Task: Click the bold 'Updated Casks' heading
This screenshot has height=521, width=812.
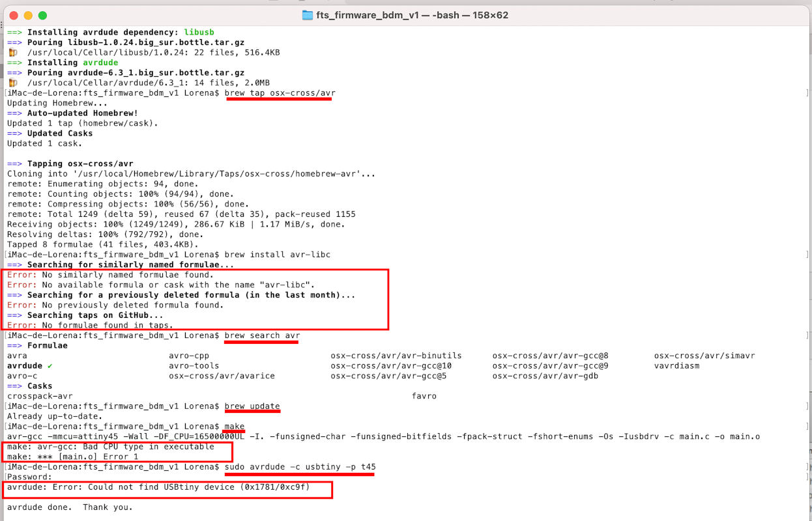Action: [x=60, y=134]
